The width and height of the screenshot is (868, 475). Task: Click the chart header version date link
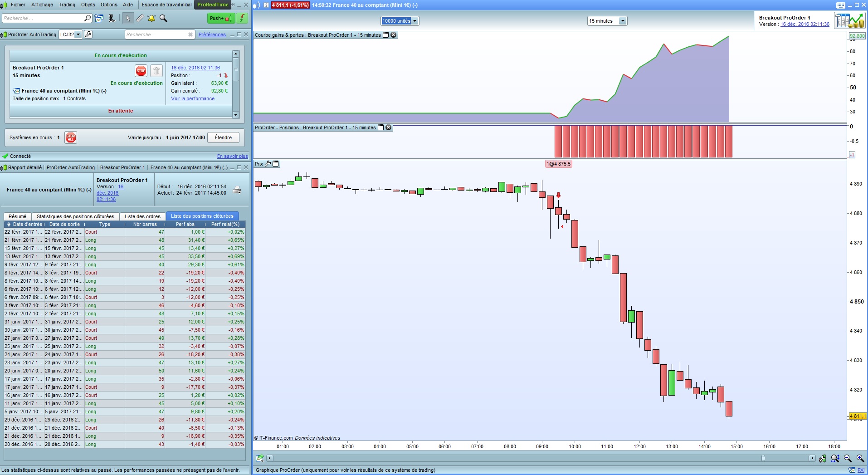coord(805,24)
